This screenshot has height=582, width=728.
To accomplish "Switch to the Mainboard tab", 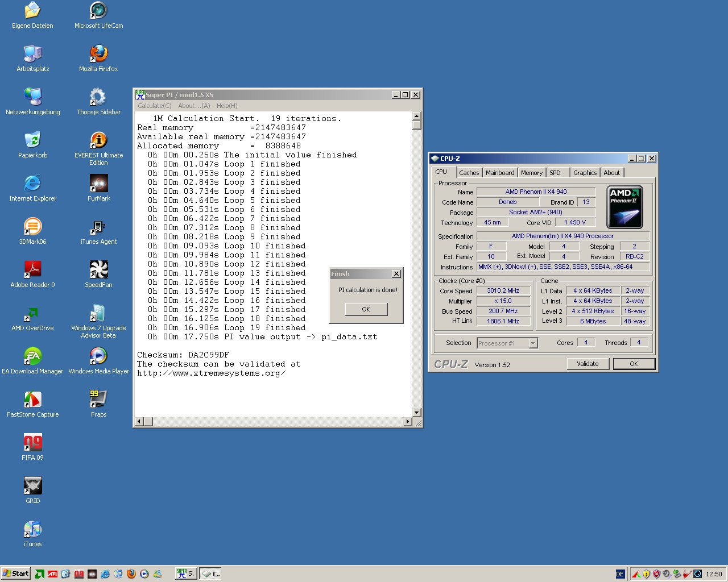I will click(x=500, y=173).
